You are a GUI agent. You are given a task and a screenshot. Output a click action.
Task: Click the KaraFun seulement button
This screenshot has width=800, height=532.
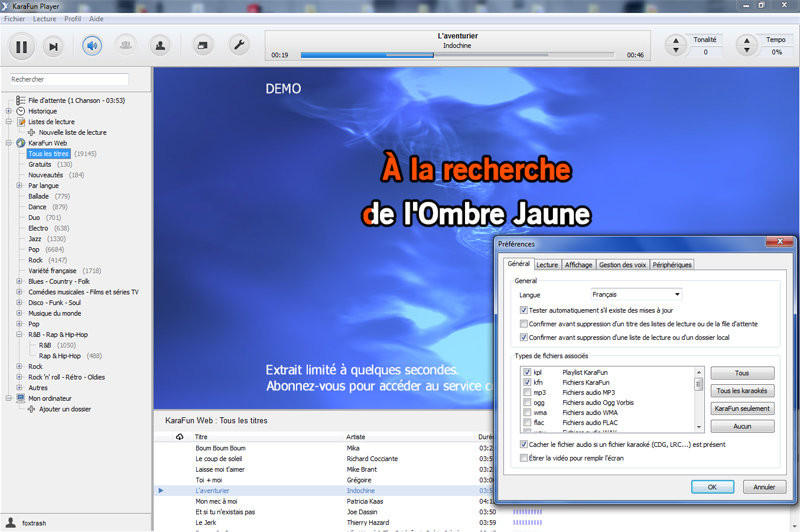(742, 408)
